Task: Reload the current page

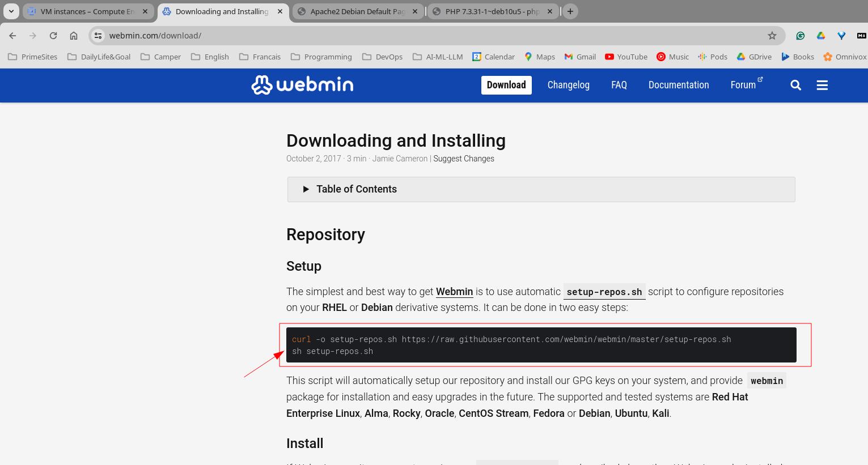Action: pyautogui.click(x=53, y=36)
